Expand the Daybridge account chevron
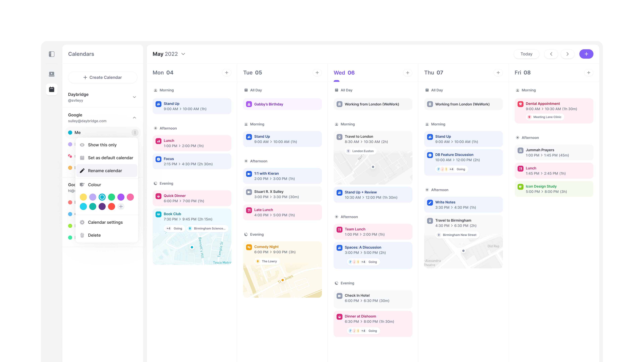Viewport: 644px width, 362px height. point(134,97)
